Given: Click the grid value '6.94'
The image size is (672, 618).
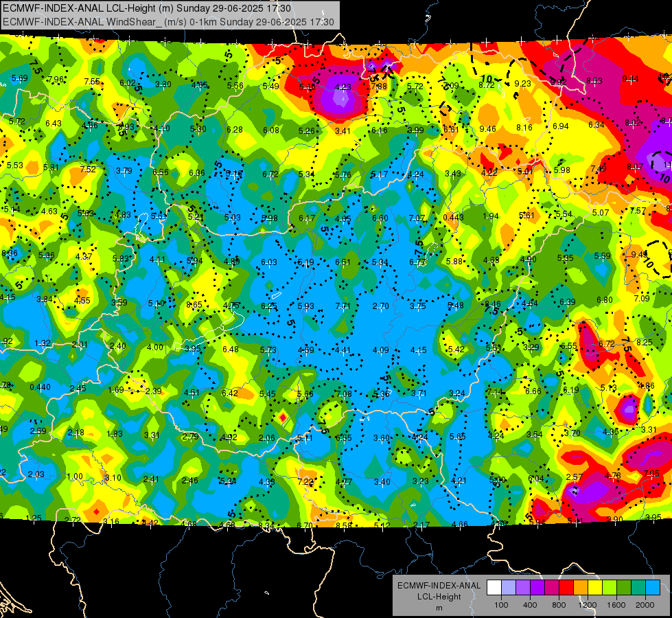Looking at the screenshot, I should click(x=561, y=126).
